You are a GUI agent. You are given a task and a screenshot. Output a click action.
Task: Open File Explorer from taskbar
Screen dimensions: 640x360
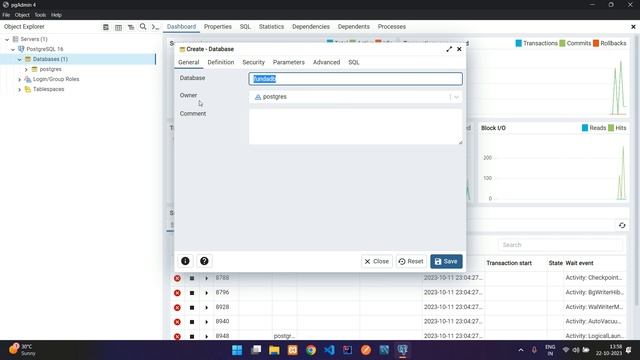tap(274, 350)
